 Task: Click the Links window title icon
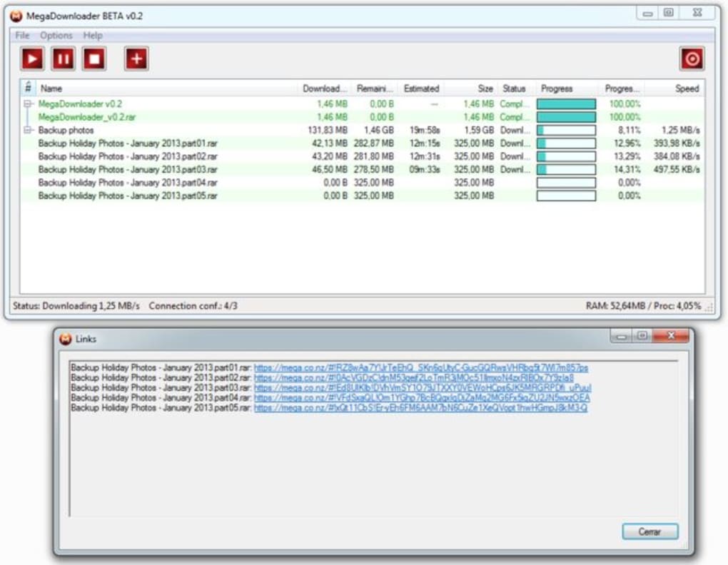tap(66, 338)
